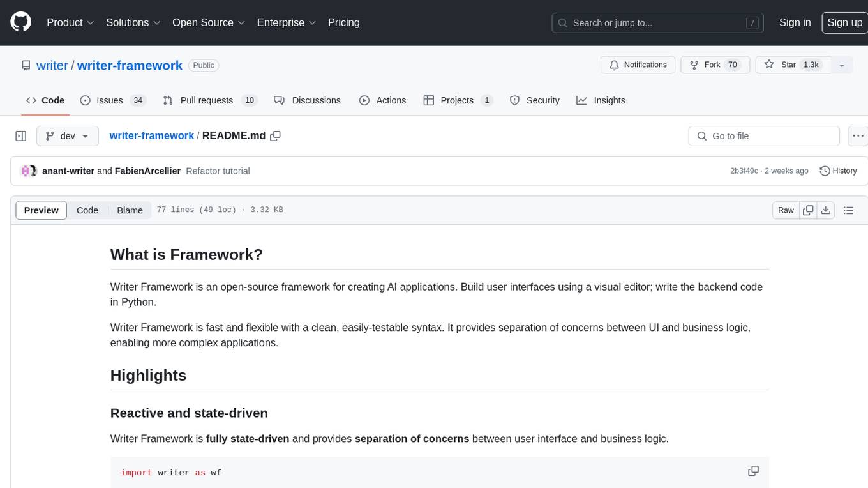Screen dimensions: 868x488
Task: Open FabienArcellier author profile
Action: point(147,171)
